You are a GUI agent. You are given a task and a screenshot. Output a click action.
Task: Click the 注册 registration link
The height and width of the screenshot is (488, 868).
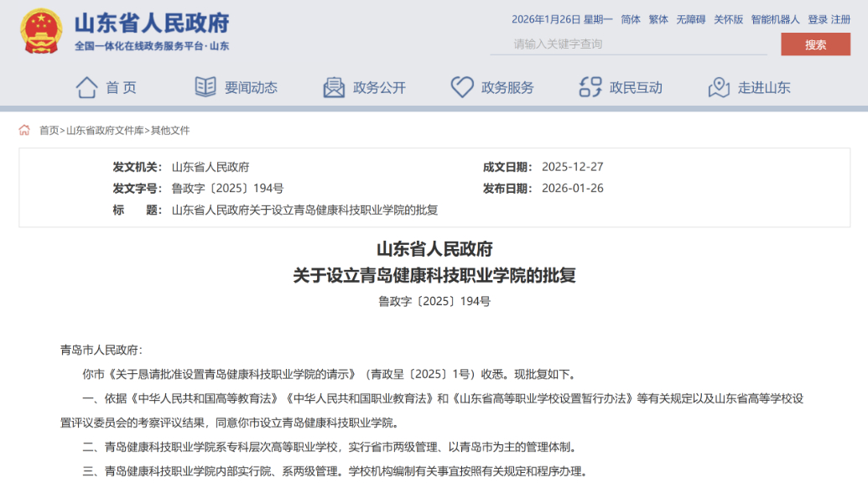click(839, 19)
